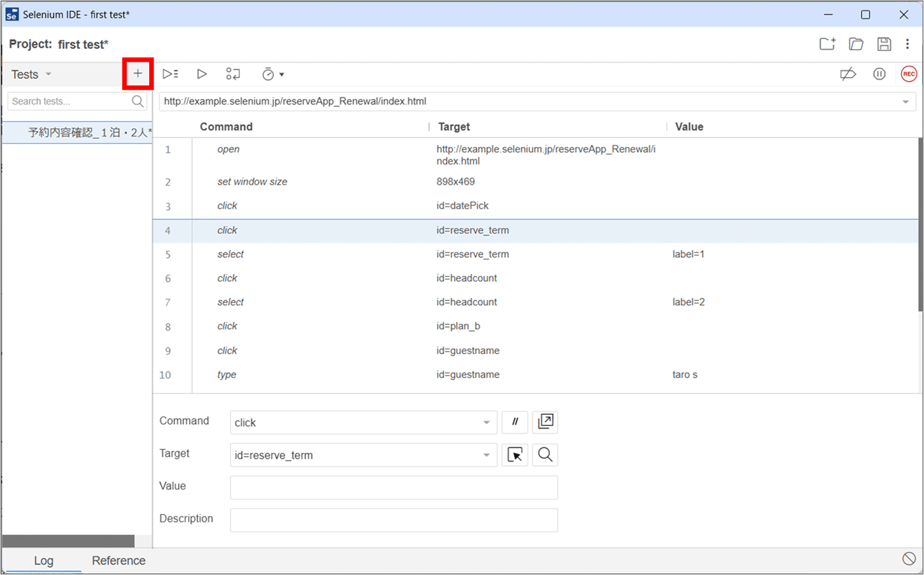Click the label=2 value cell
This screenshot has height=575, width=924.
pos(688,302)
